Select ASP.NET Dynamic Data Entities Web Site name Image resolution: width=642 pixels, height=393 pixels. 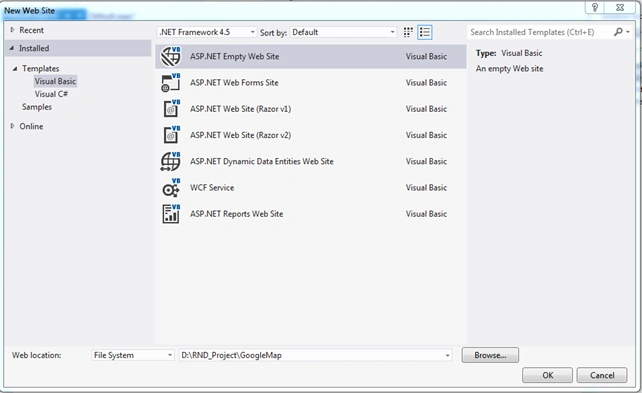point(262,161)
